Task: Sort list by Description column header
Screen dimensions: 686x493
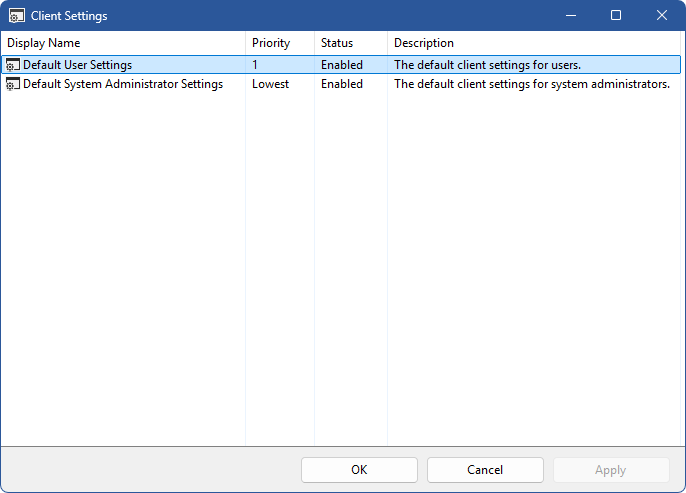Action: click(x=424, y=43)
